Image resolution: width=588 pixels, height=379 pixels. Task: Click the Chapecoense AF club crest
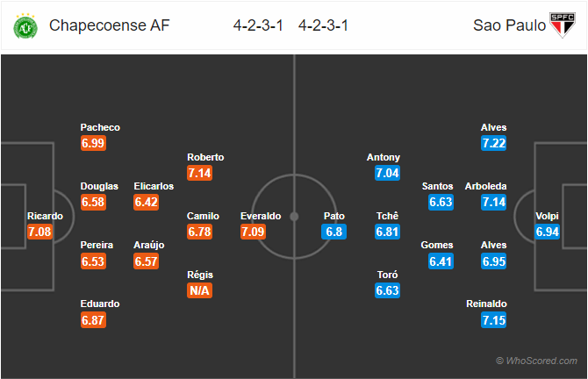(25, 25)
